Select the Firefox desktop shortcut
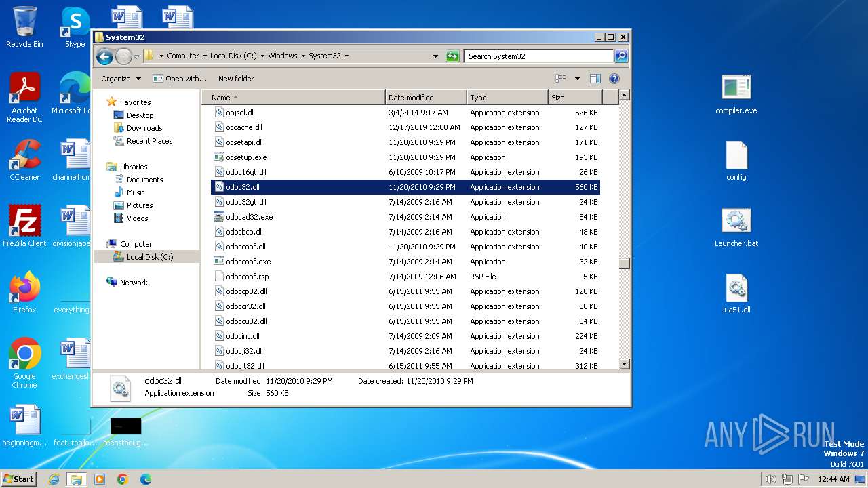 click(24, 293)
